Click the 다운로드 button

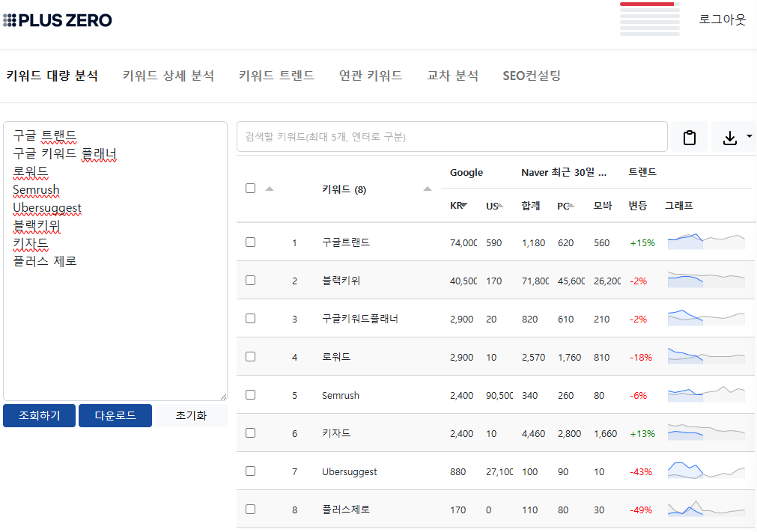115,415
